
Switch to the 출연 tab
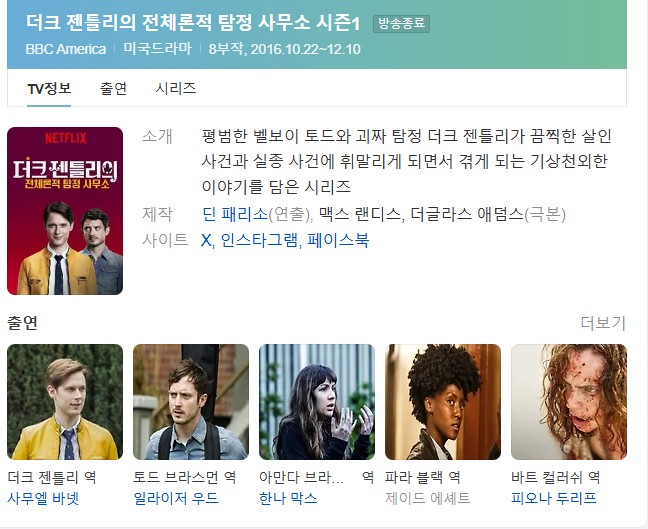pos(113,88)
